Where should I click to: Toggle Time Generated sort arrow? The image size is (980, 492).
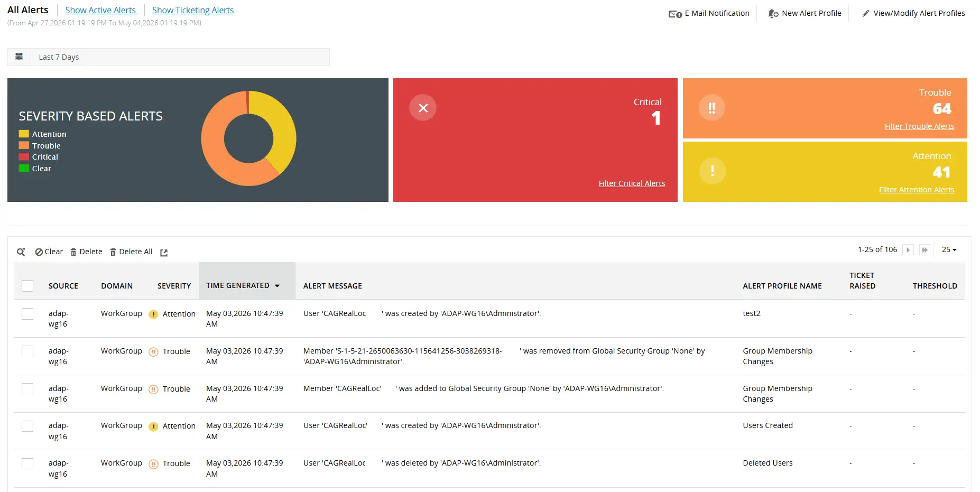pyautogui.click(x=277, y=286)
